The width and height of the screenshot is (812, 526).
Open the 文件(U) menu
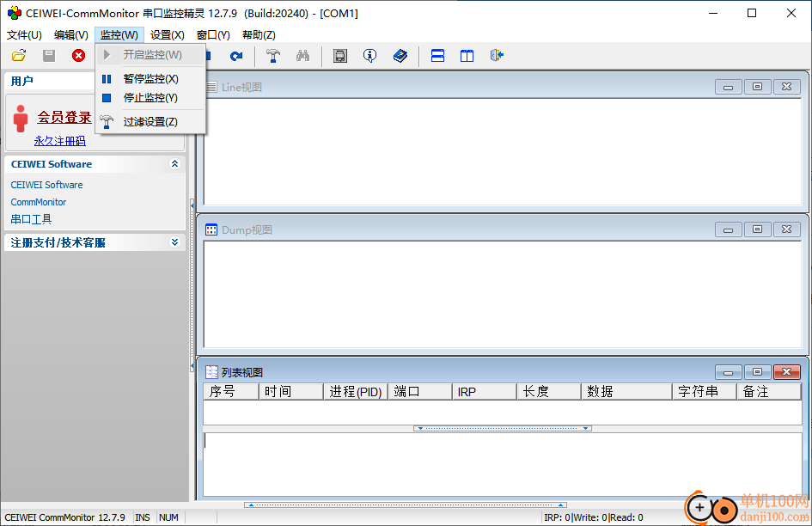coord(24,34)
